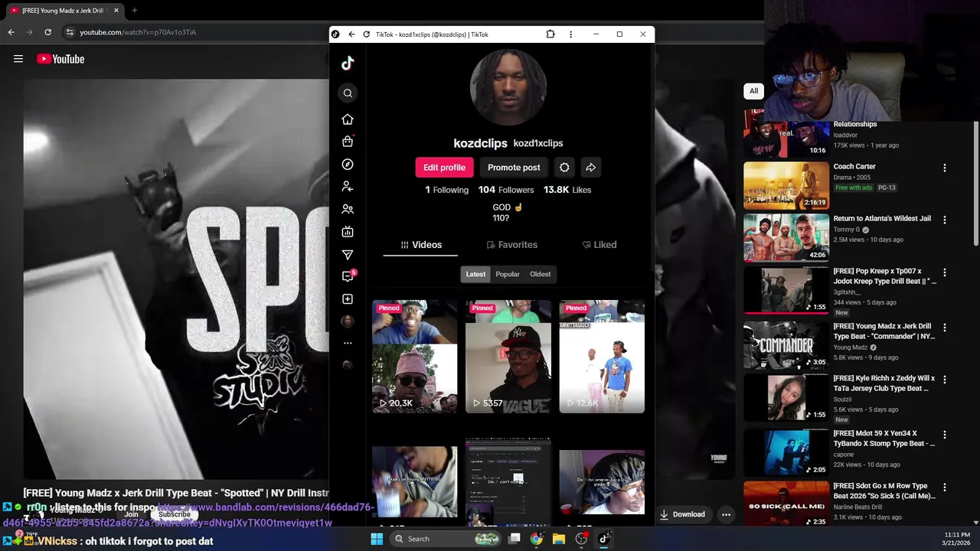Open the Friends icon in TikTok sidebar

[x=348, y=209]
